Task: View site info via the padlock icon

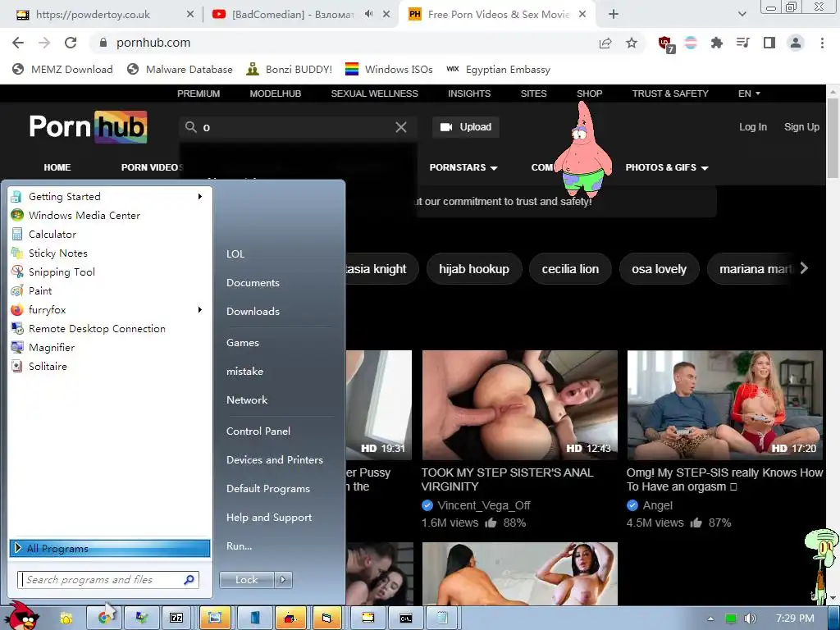Action: (103, 43)
